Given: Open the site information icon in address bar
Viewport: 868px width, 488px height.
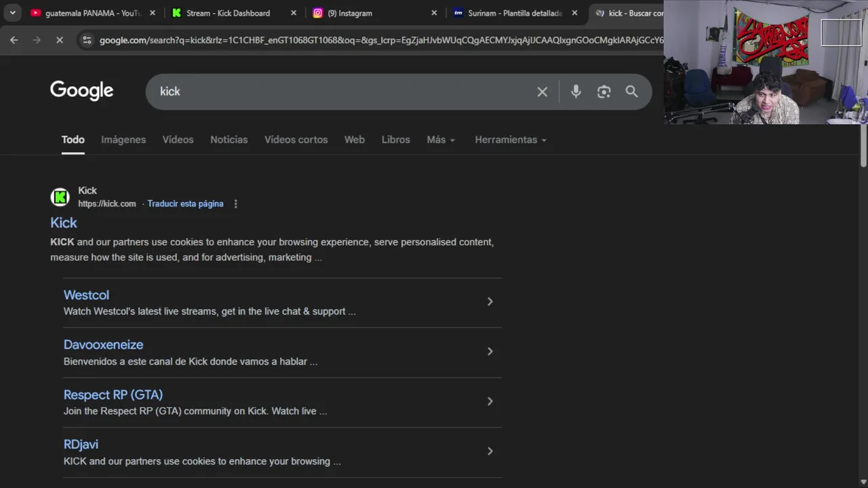Looking at the screenshot, I should 87,40.
